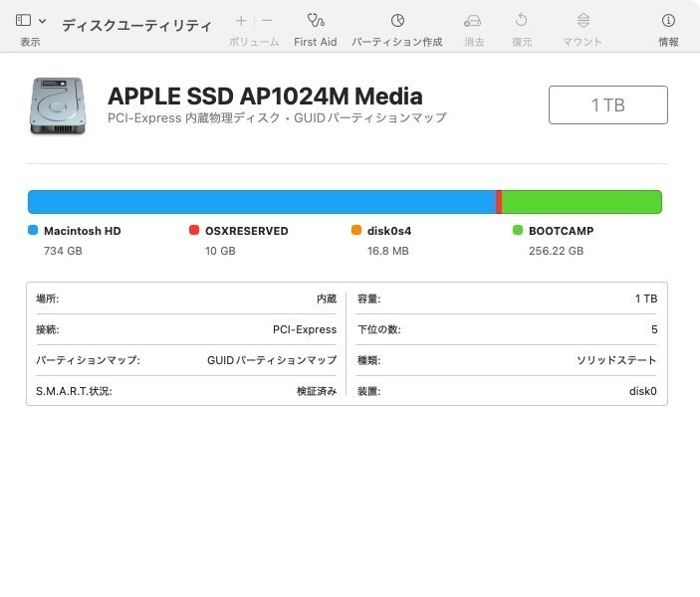Click the remove volume minus icon
This screenshot has height=597, width=700.
point(267,21)
